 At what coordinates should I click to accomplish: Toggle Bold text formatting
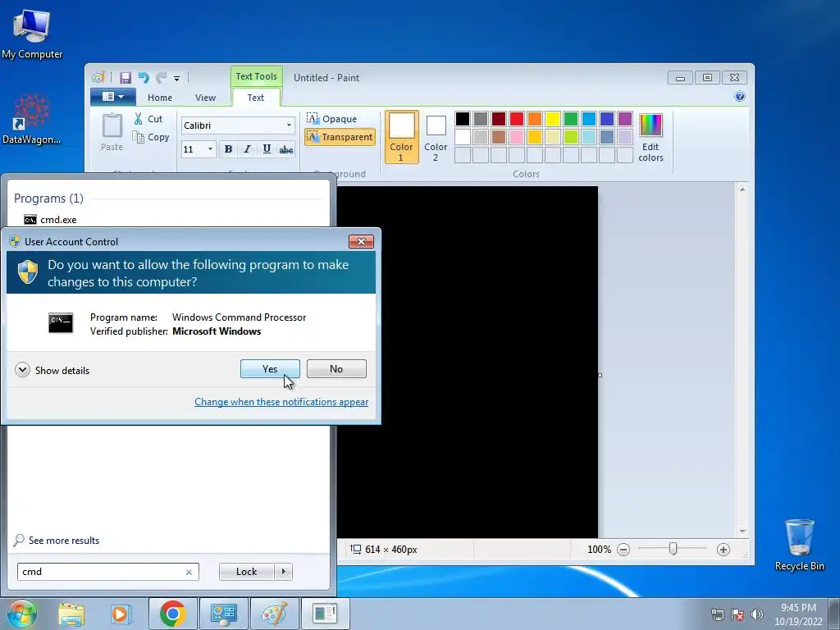pos(228,149)
